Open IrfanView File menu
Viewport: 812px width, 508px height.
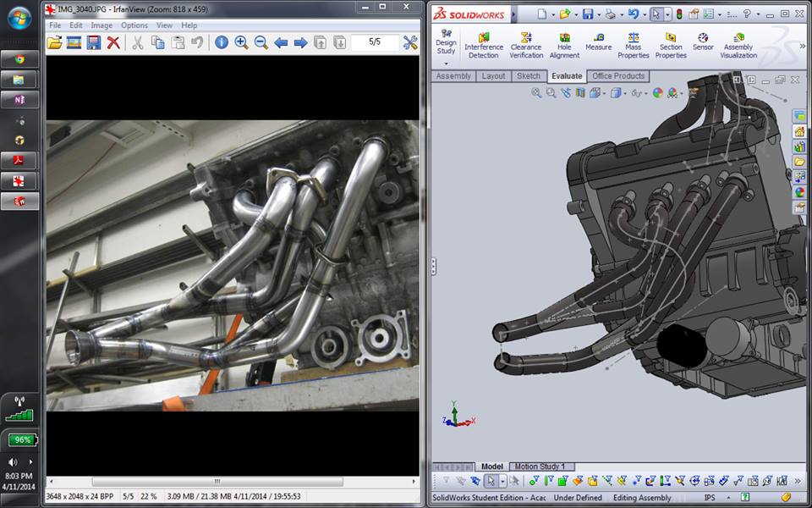(55, 25)
